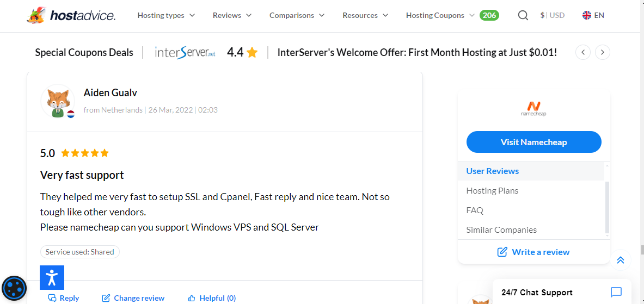Click the 4.4 rating value

click(x=235, y=53)
